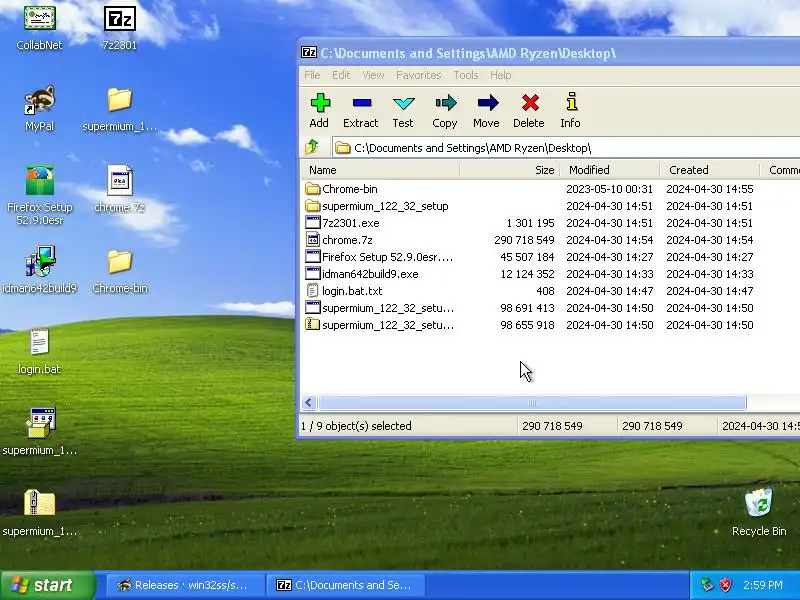Open the Help menu
The image size is (800, 600).
(501, 75)
